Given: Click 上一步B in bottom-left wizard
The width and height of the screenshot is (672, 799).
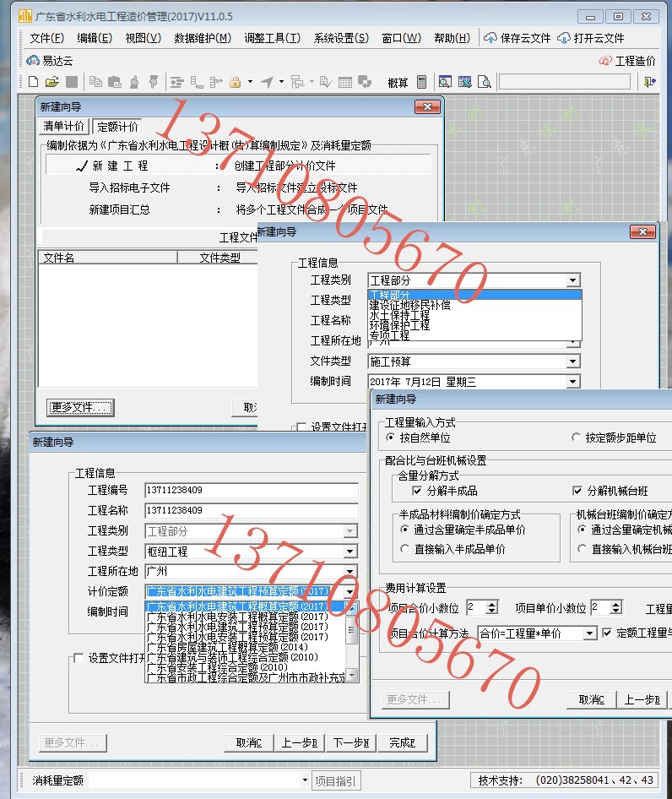Looking at the screenshot, I should tap(300, 743).
